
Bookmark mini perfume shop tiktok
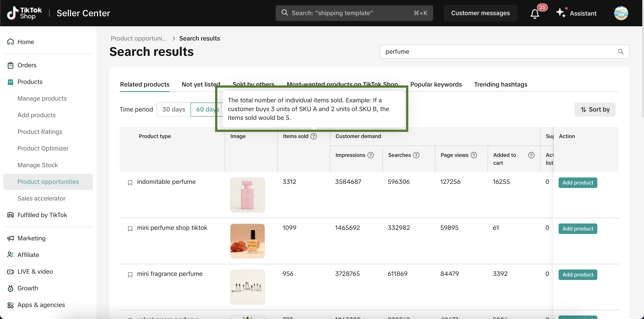pos(130,229)
